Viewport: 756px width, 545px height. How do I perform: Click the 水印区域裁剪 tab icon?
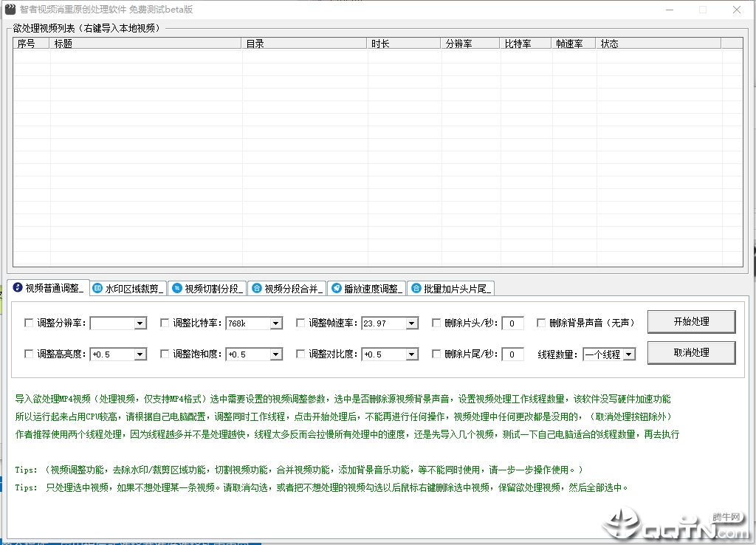click(97, 289)
